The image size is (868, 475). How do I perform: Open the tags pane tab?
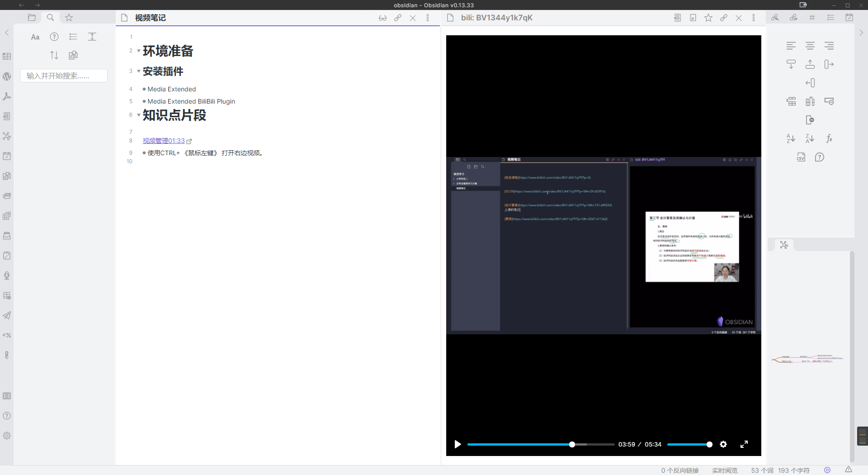(x=812, y=18)
